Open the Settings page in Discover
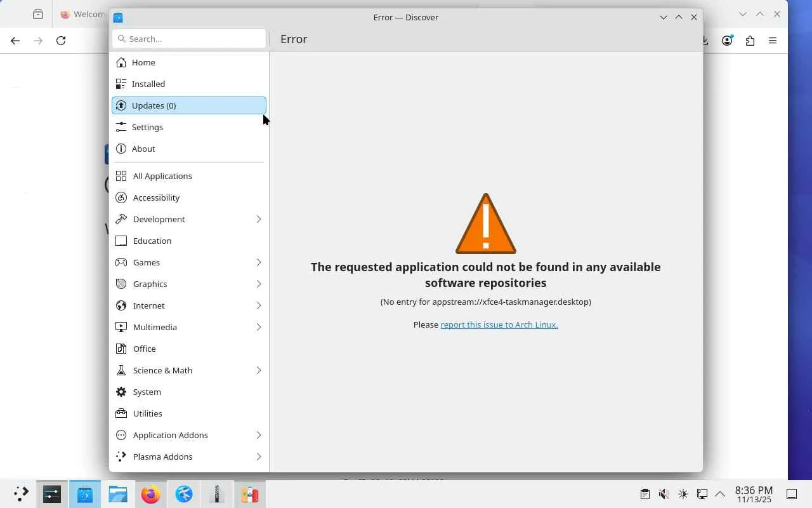This screenshot has width=812, height=508. click(x=189, y=127)
